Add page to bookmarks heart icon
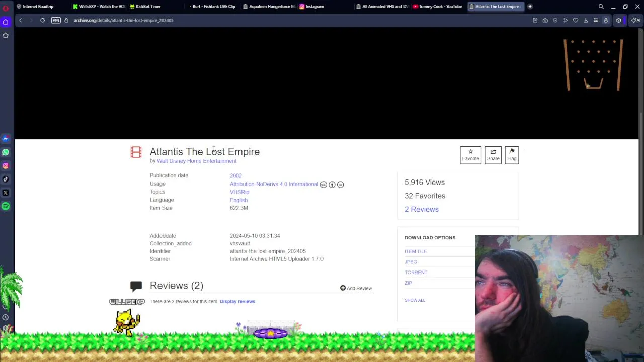Screen dimensions: 644x362 click(576, 20)
